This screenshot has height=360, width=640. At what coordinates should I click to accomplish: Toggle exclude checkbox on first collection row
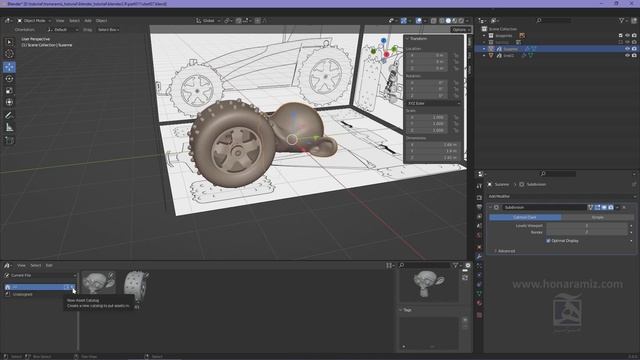[x=620, y=36]
